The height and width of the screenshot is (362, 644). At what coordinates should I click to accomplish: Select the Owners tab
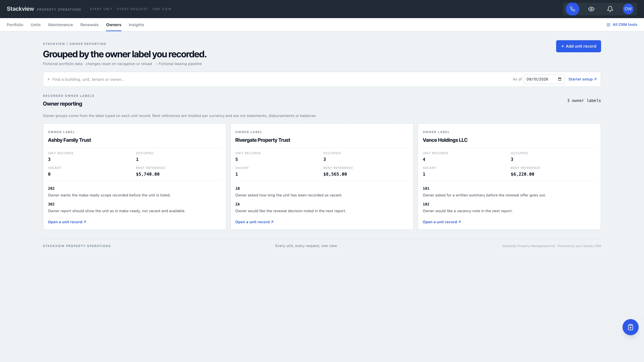114,25
